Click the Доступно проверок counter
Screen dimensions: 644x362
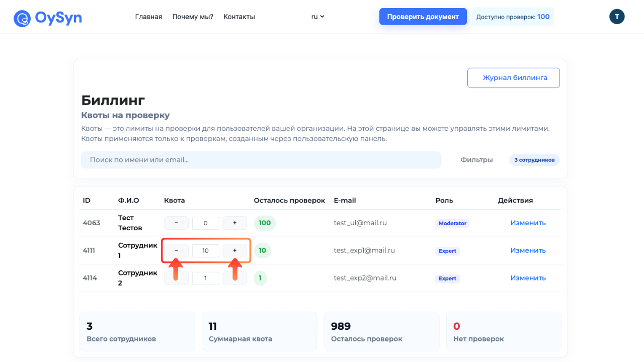513,17
